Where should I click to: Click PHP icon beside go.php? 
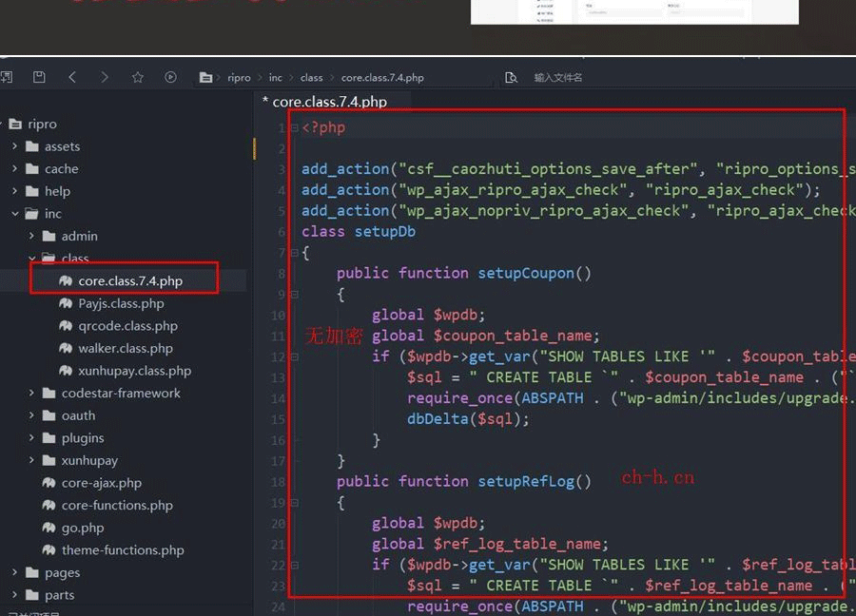click(x=49, y=528)
